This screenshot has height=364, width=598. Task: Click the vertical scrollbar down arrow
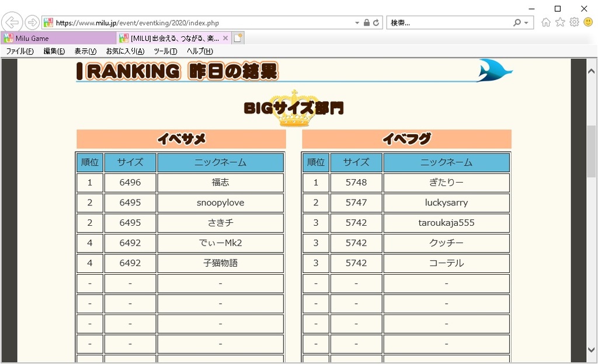(x=592, y=350)
